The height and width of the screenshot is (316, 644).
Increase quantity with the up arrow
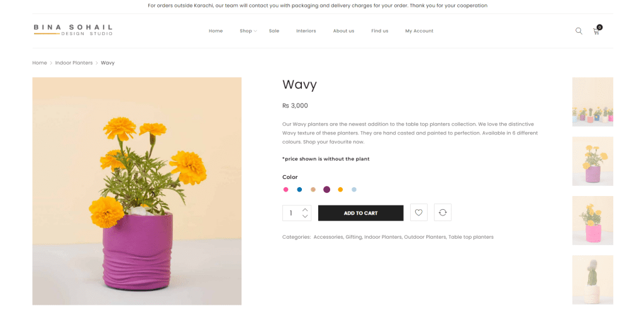[x=305, y=209]
